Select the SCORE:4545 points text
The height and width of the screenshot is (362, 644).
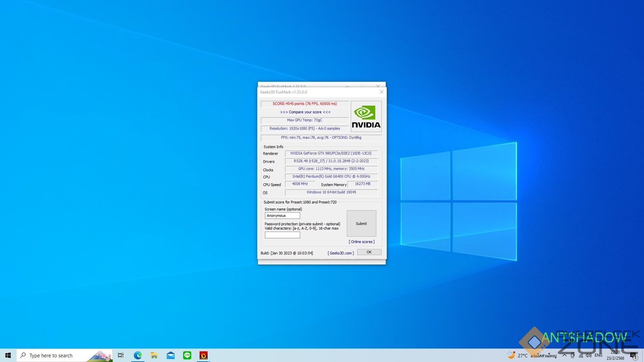click(305, 104)
